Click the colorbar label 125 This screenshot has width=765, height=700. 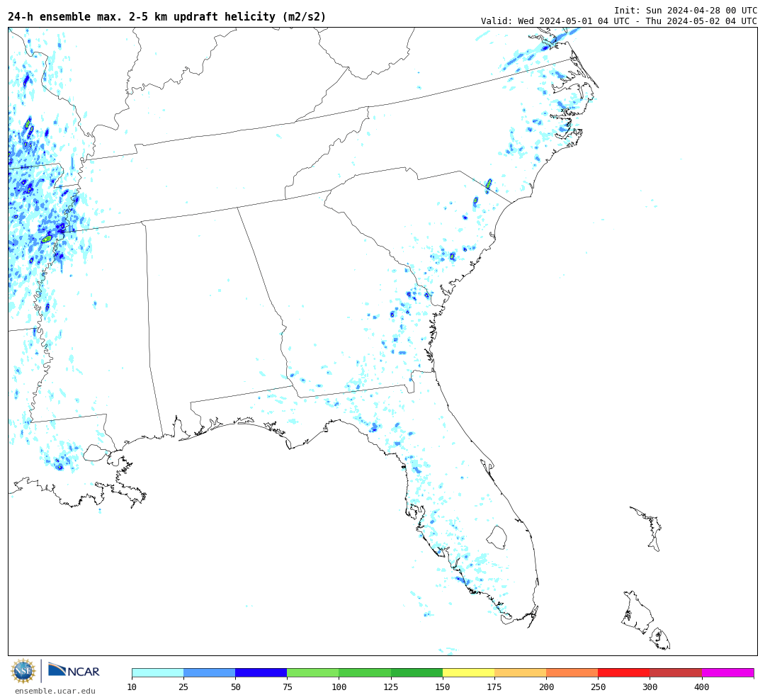(x=391, y=687)
